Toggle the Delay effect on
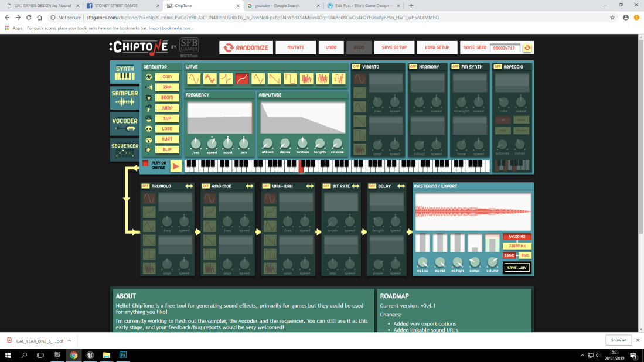 point(372,186)
